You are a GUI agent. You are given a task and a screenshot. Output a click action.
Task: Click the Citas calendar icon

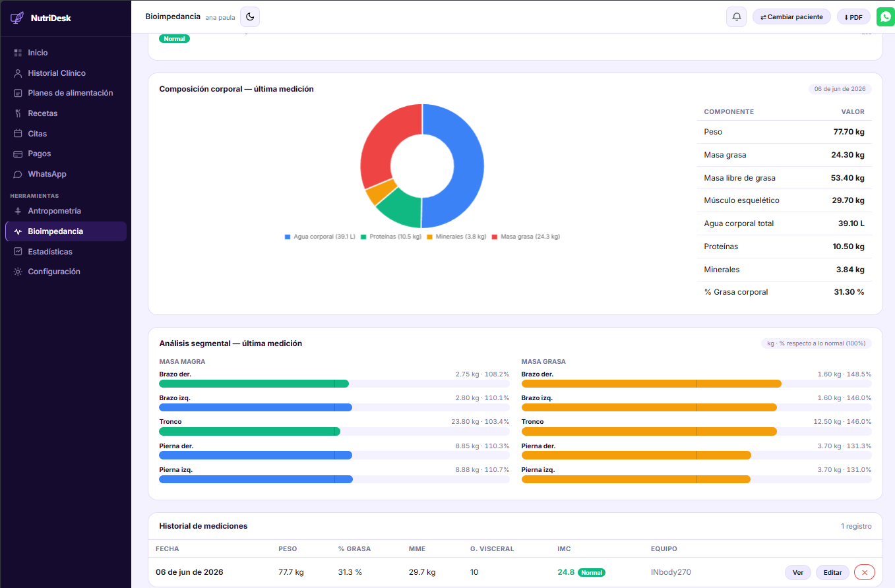coord(18,134)
